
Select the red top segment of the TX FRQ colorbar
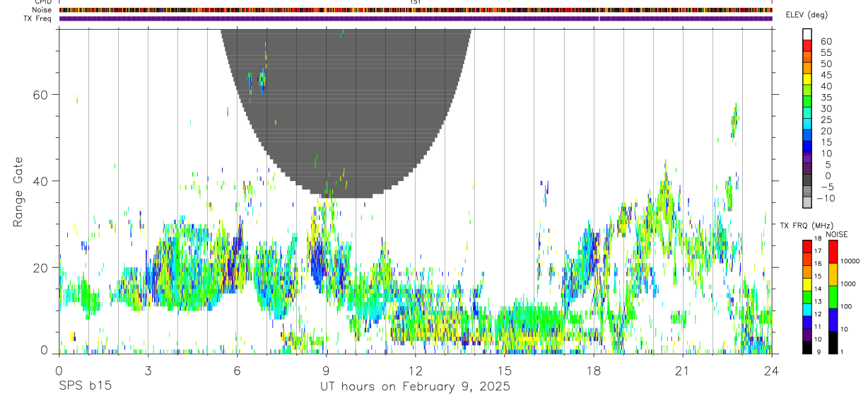(x=807, y=247)
